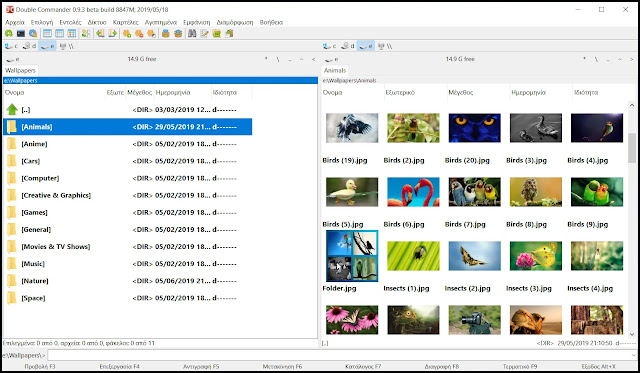Open the Αρχεία menu
The image size is (640, 373).
tap(15, 22)
